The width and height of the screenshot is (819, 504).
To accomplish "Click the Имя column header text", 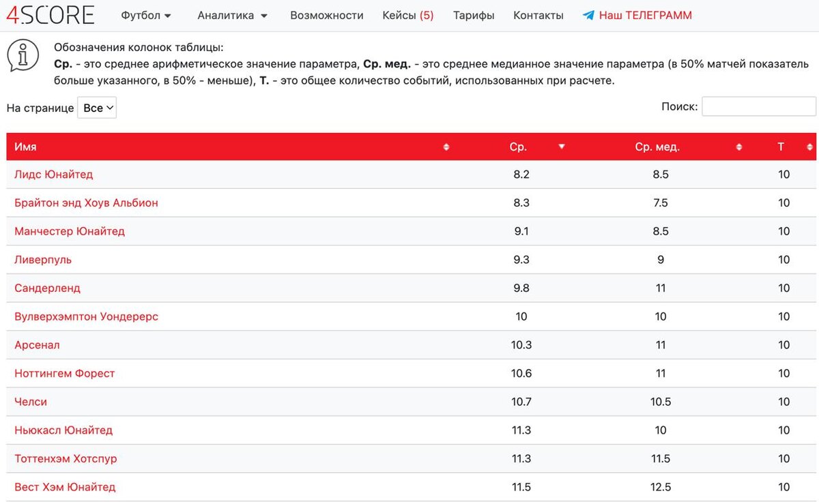I will (25, 147).
